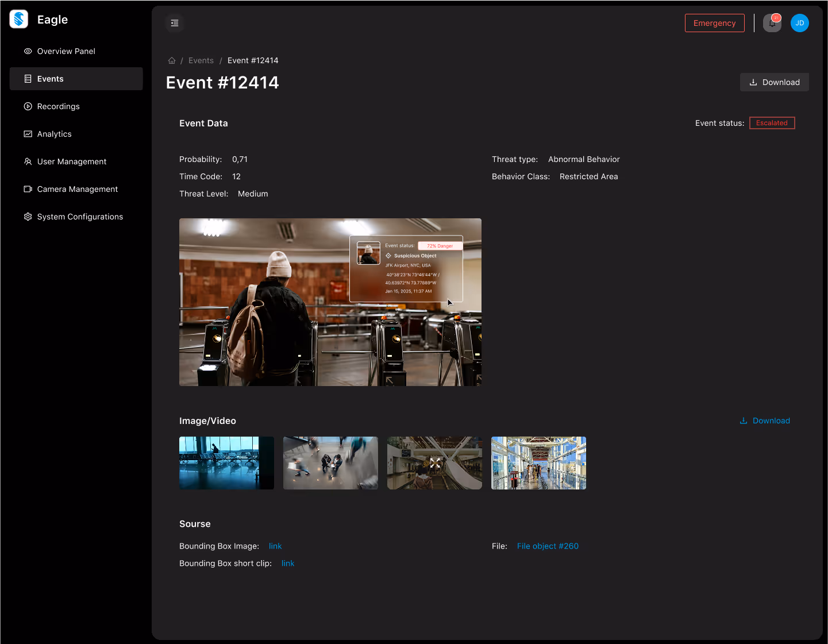Image resolution: width=828 pixels, height=644 pixels.
Task: Navigate to Events via the breadcrumb
Action: pos(201,60)
